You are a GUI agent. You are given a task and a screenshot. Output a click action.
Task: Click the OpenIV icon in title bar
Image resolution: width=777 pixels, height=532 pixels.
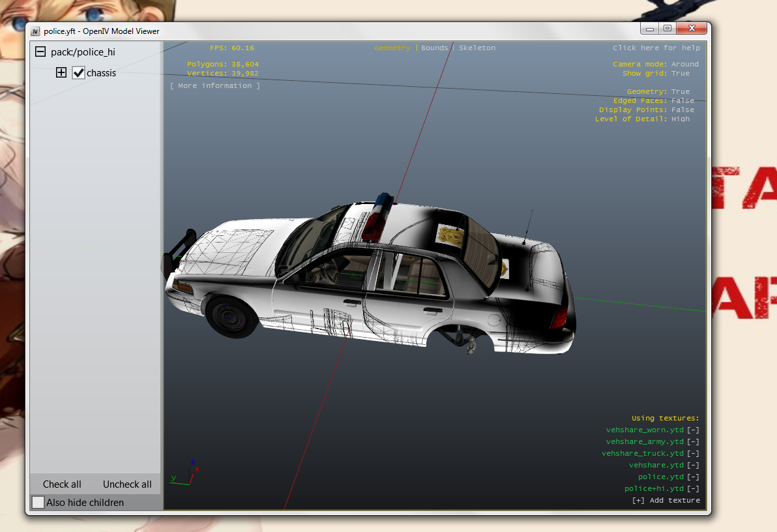click(x=35, y=31)
